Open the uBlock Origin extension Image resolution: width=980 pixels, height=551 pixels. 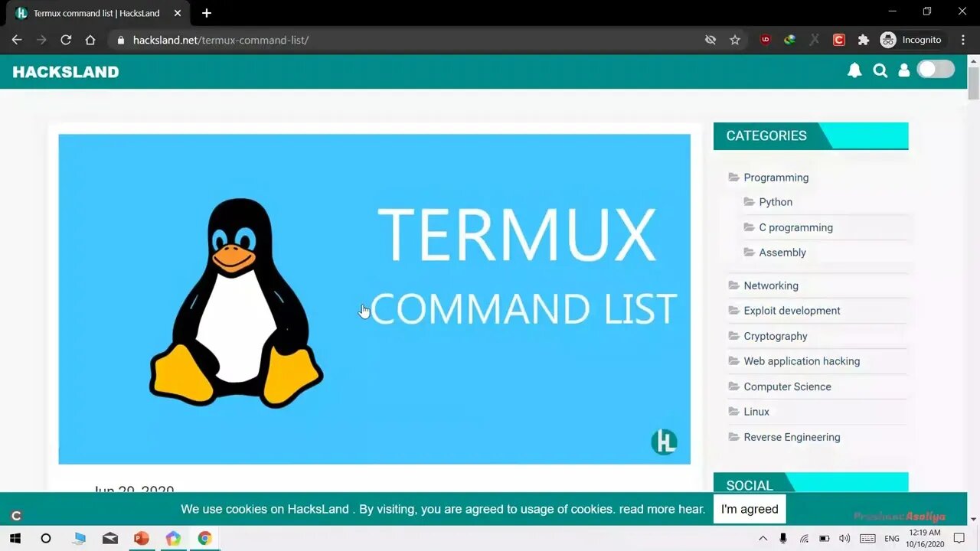click(766, 40)
